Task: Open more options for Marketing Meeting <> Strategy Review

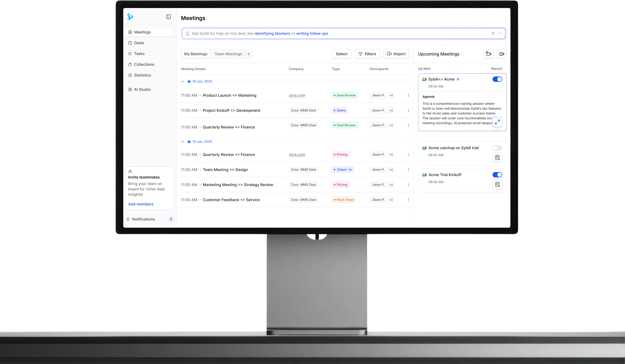Action: [408, 185]
